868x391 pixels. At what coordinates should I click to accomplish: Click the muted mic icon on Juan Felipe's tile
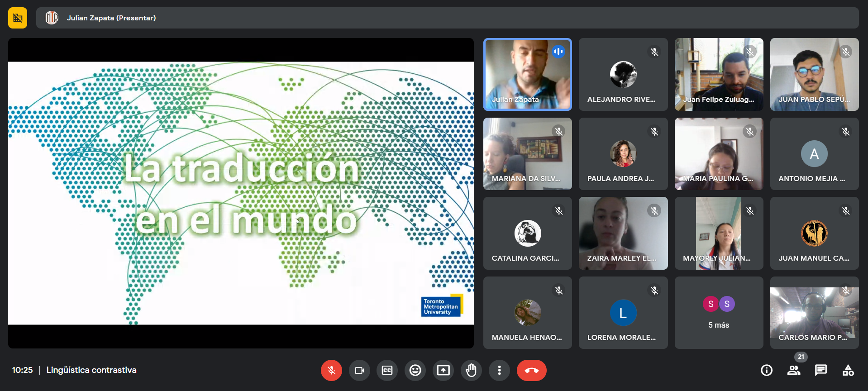[750, 52]
